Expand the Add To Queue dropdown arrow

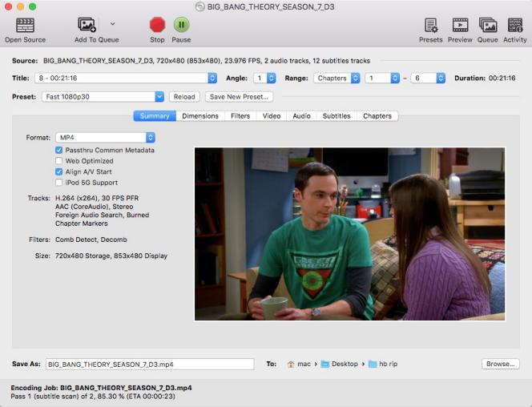pos(113,24)
